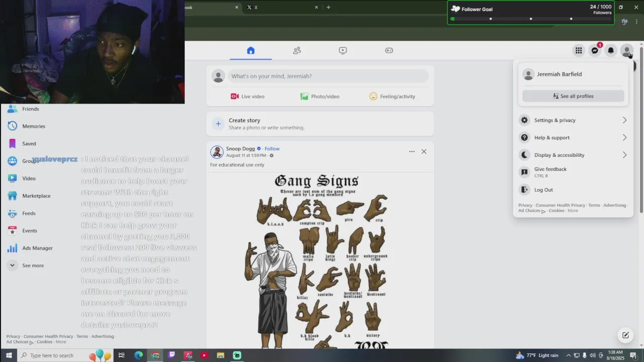Expand chevron beside Display & accessibility
The image size is (644, 362).
pos(624,155)
